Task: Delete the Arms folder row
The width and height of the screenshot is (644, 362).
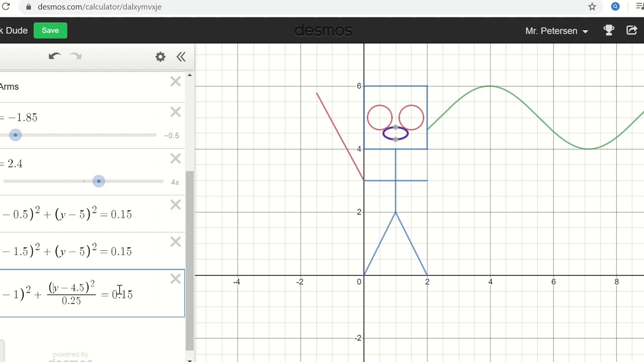Action: (x=176, y=81)
